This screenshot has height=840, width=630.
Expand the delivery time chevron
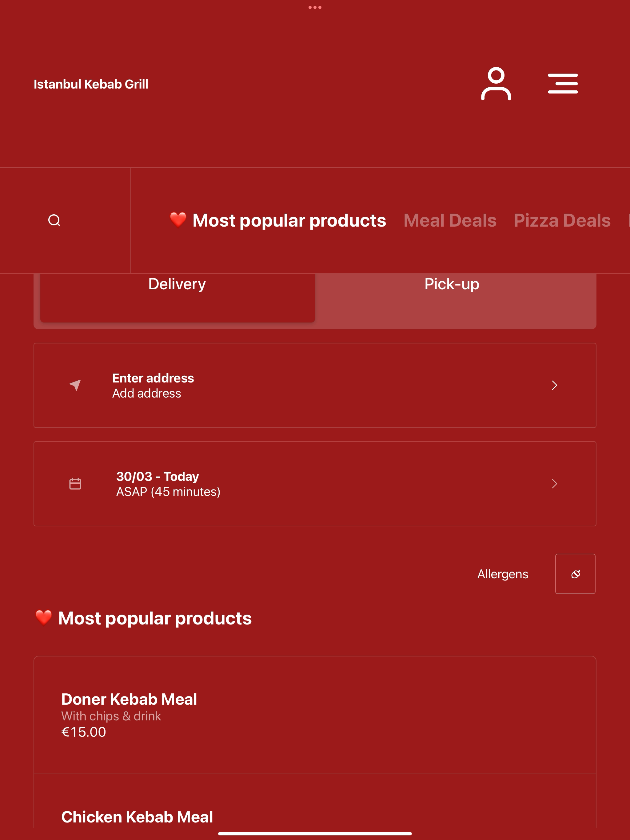tap(554, 484)
